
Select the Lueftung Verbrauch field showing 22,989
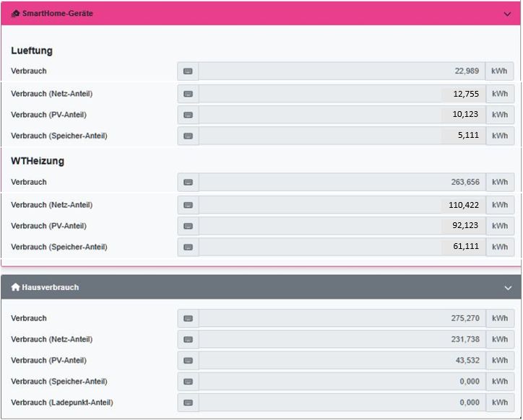coord(342,71)
